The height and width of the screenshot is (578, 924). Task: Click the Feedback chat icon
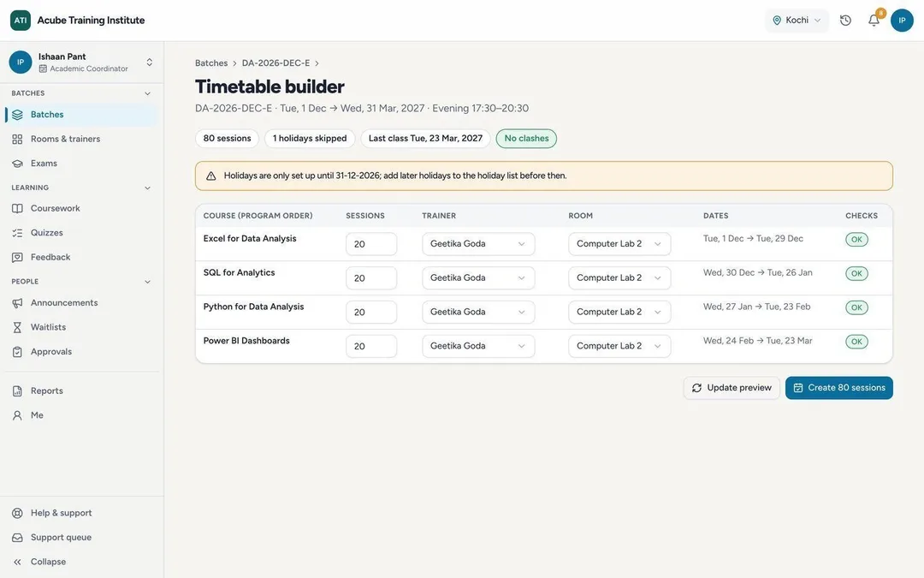click(17, 257)
